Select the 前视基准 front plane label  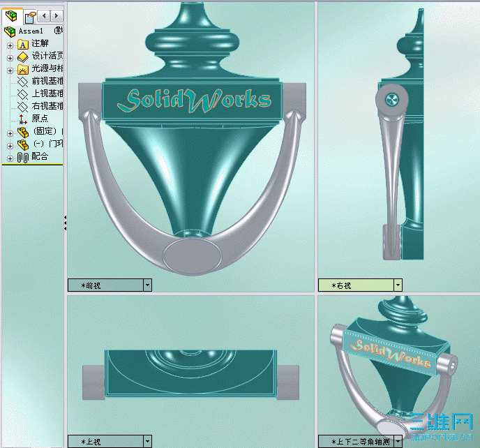(x=47, y=81)
